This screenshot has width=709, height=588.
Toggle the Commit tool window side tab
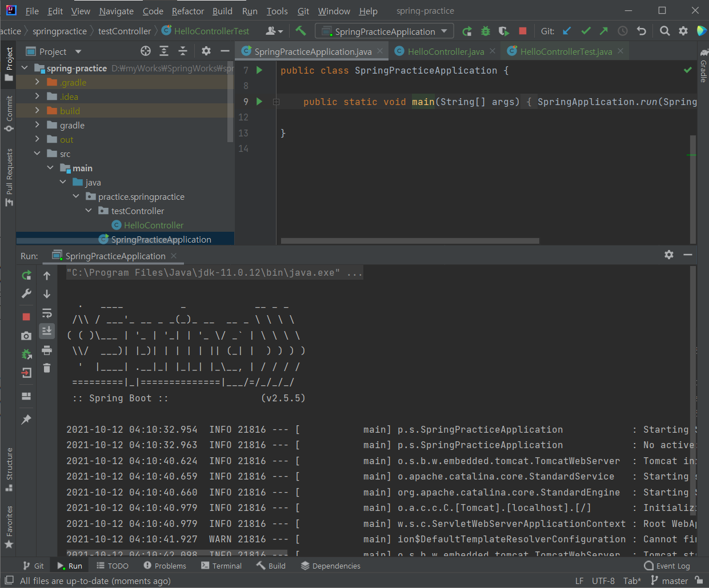(9, 114)
